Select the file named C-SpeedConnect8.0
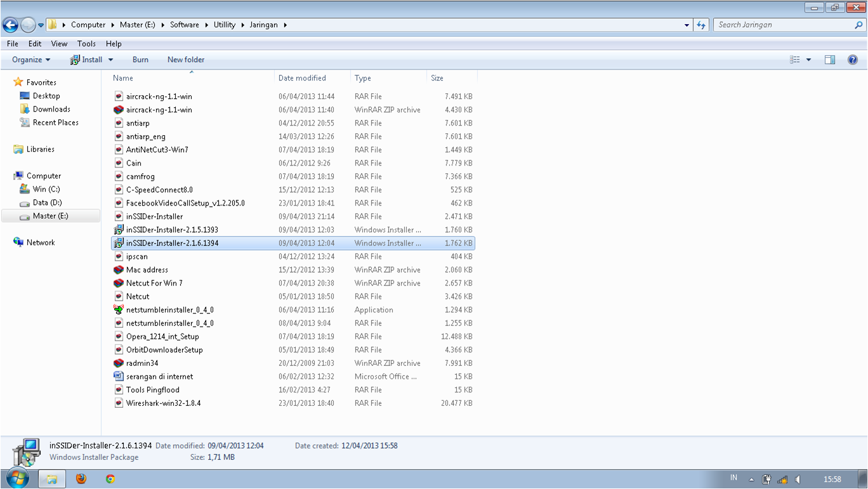Viewport: 868px width, 489px height. point(159,190)
